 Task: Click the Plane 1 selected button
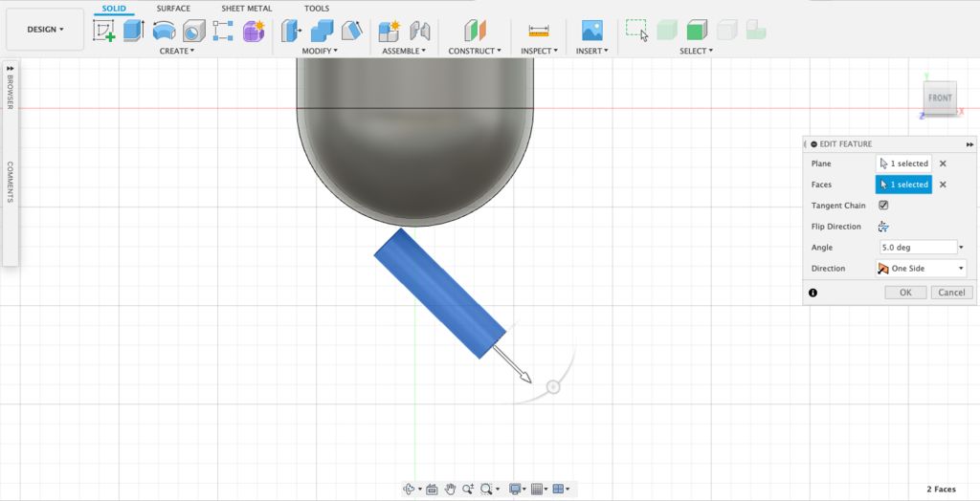click(903, 163)
